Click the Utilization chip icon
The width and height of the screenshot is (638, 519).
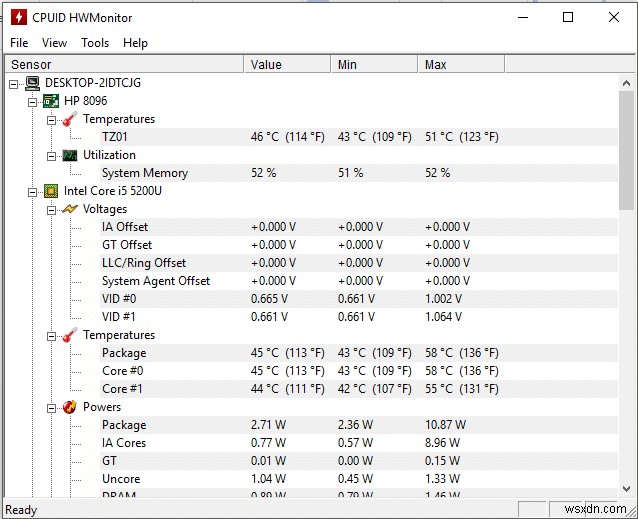coord(69,155)
